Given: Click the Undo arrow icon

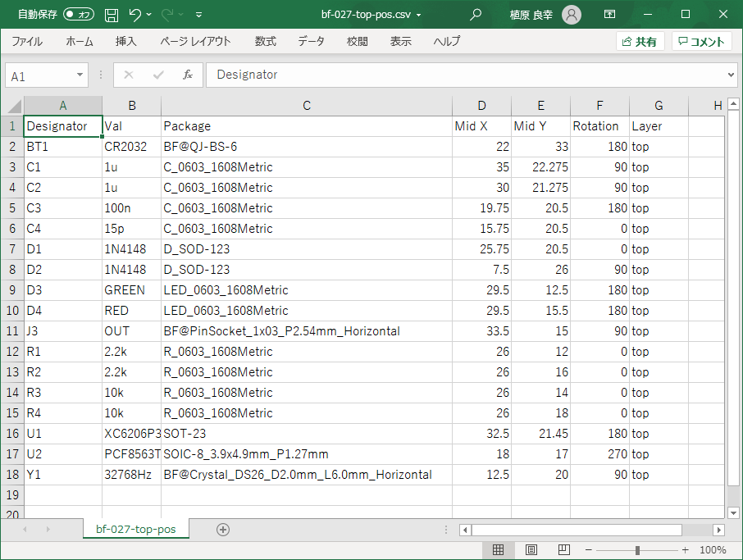Looking at the screenshot, I should pyautogui.click(x=134, y=15).
